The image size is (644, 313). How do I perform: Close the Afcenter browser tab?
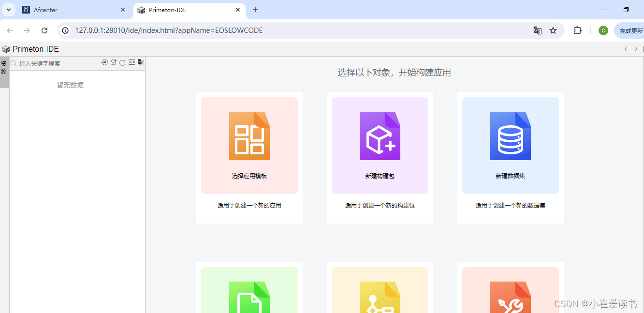coord(123,10)
